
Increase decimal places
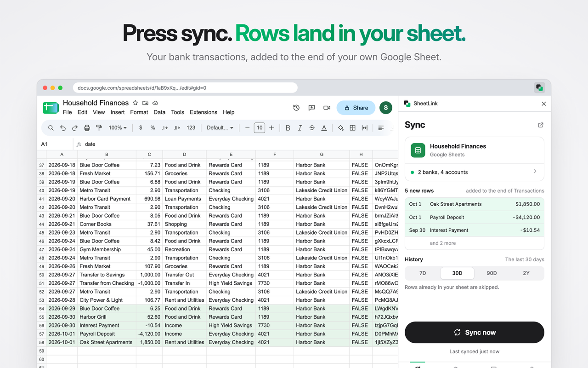pos(177,128)
